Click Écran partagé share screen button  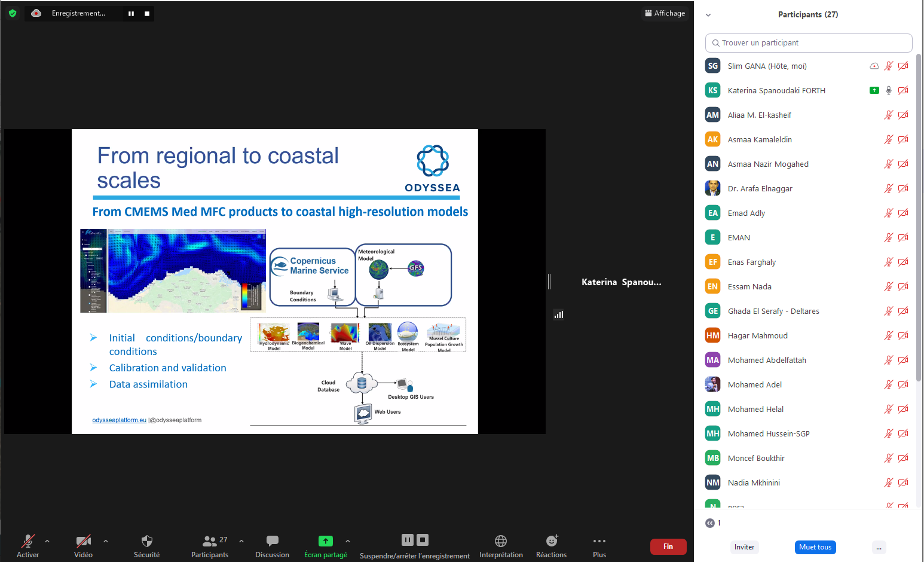326,546
